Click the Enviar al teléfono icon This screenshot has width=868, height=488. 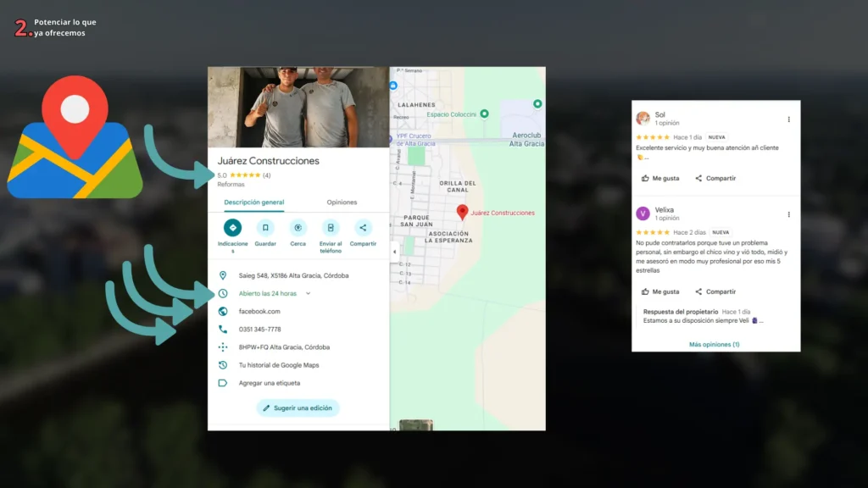(x=331, y=227)
